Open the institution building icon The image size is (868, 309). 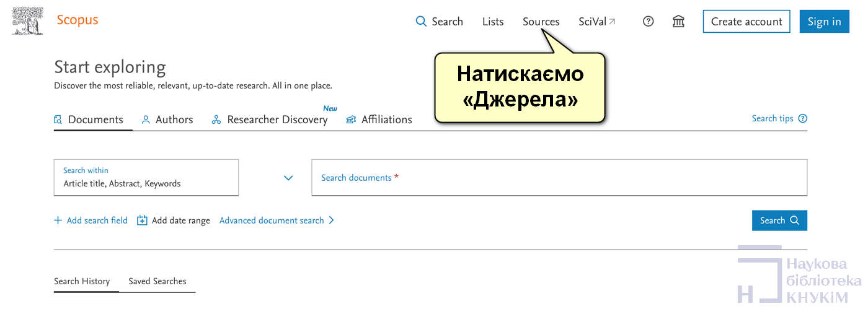678,22
